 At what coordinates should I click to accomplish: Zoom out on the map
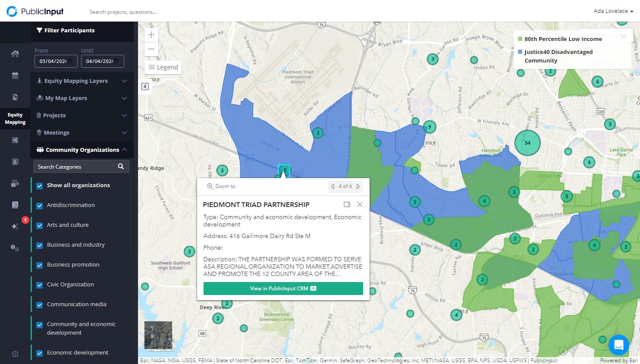pos(151,49)
